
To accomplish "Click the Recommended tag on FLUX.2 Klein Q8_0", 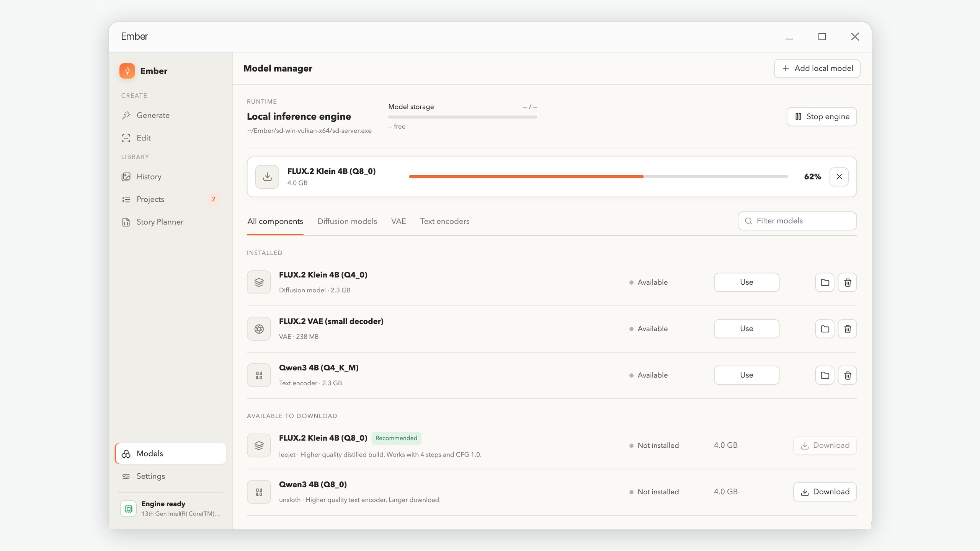I will coord(396,438).
